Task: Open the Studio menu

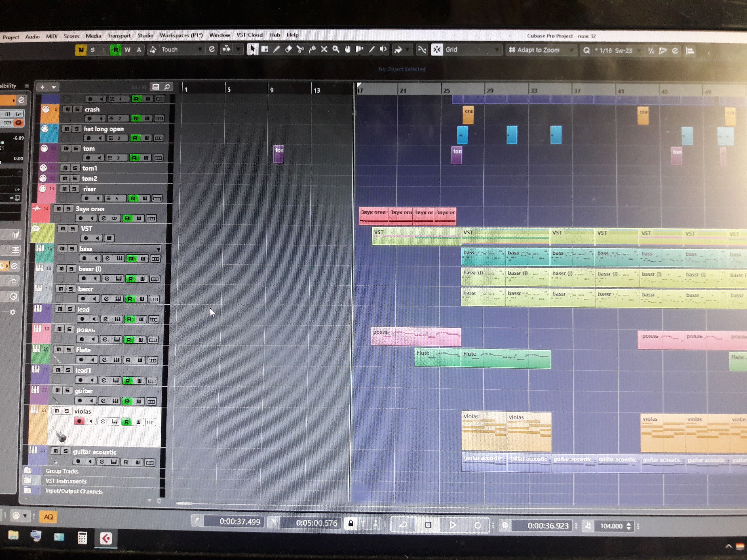Action: tap(145, 35)
